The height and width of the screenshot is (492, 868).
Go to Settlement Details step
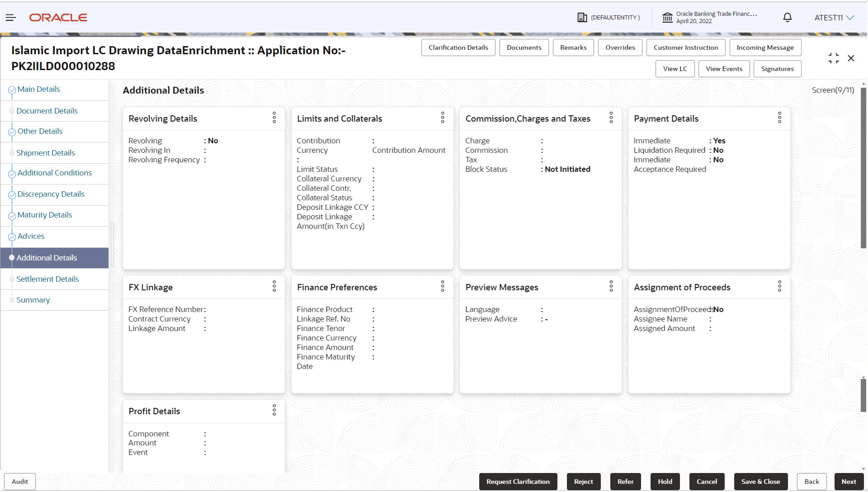[x=47, y=279]
